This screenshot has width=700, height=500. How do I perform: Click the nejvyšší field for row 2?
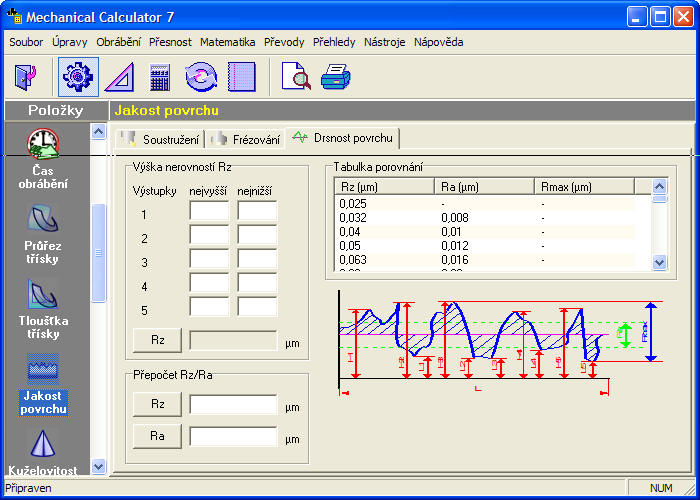pyautogui.click(x=209, y=235)
